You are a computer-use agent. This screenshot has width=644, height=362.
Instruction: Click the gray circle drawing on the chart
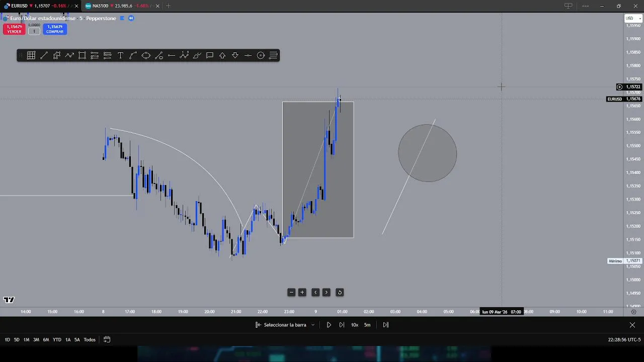428,153
